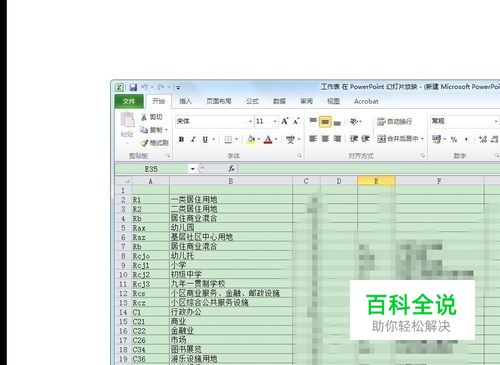Click the Decrease Indent icon
This screenshot has width=500, height=365.
[x=354, y=139]
